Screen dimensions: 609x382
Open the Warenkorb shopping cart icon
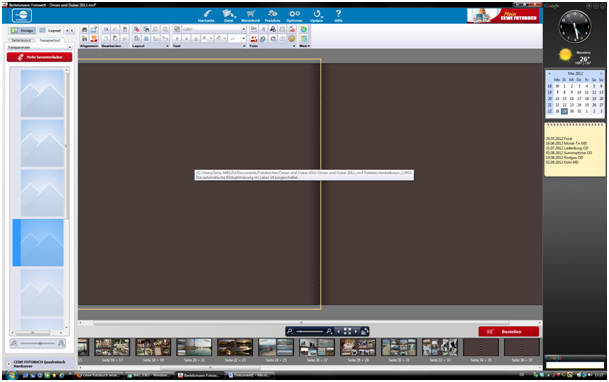click(x=251, y=16)
